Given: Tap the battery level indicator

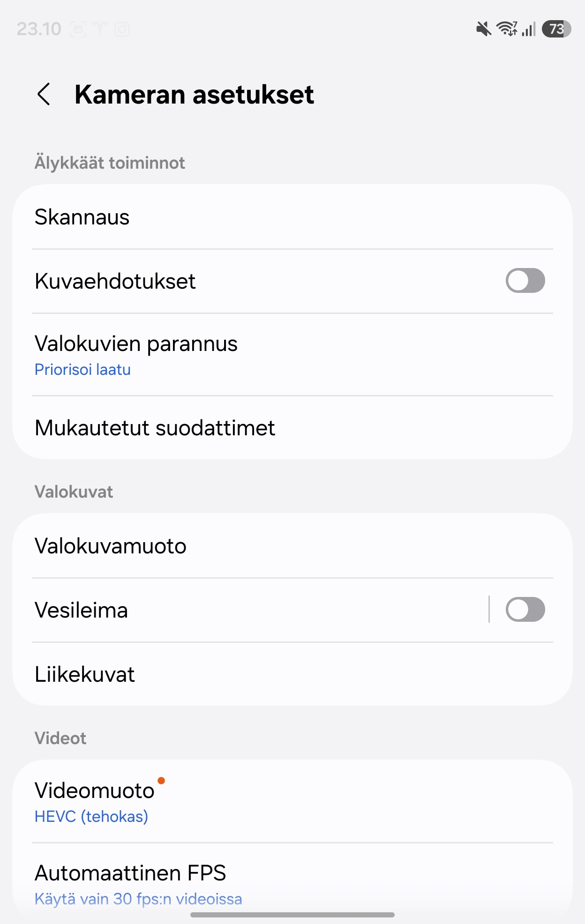Looking at the screenshot, I should pos(556,29).
